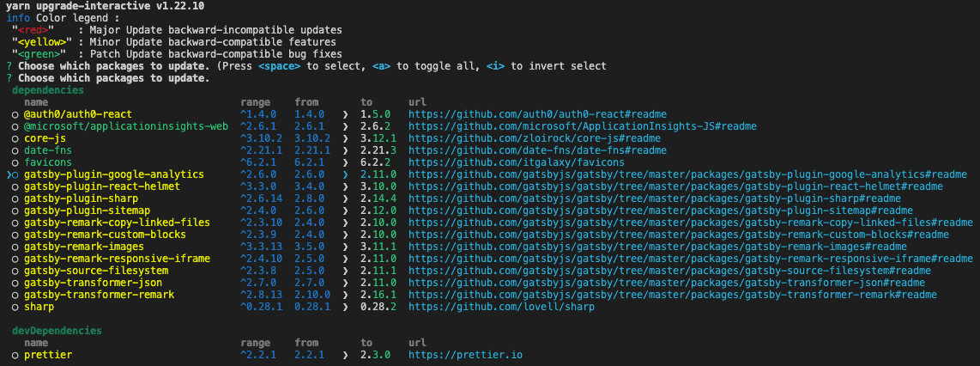Click the green dependencies section header
Viewport: 980px width, 366px height.
tap(48, 90)
